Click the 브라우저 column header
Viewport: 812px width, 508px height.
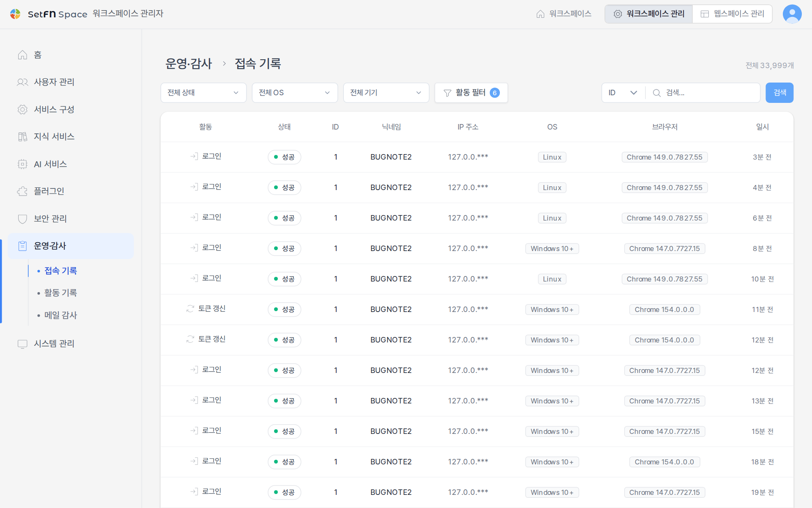[x=664, y=127]
